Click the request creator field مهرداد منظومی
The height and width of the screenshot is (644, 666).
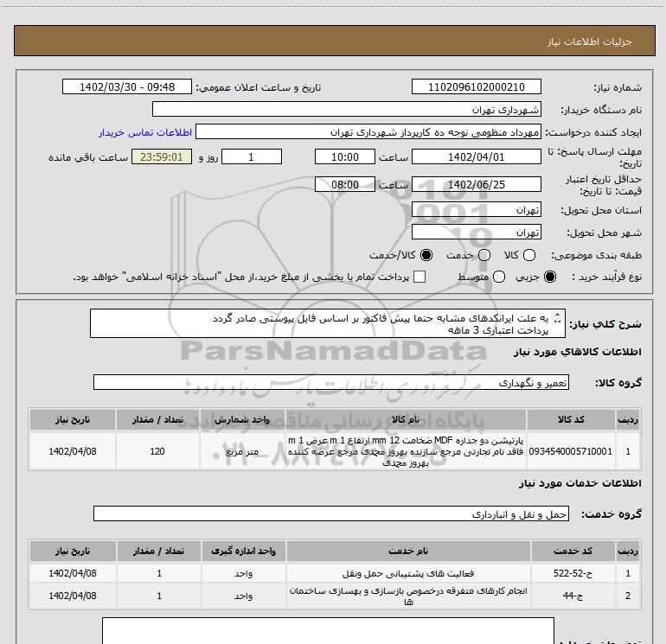coord(368,132)
